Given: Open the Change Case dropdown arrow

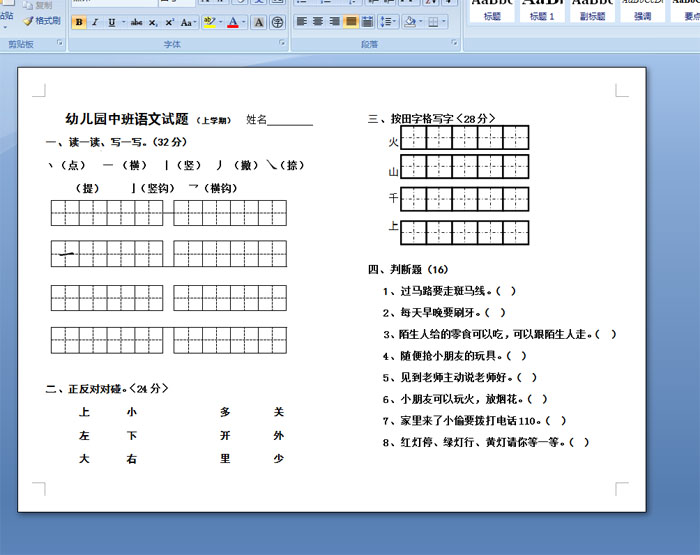Looking at the screenshot, I should click(x=195, y=22).
